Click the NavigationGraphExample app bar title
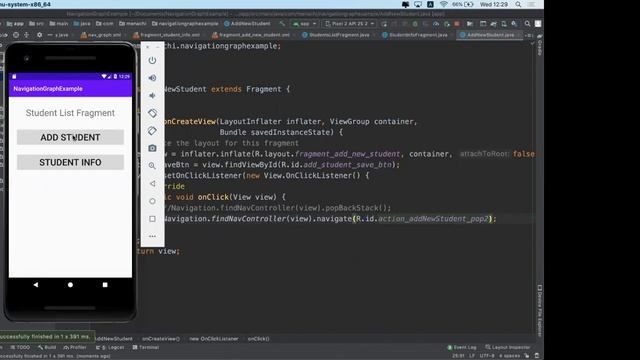Image resolution: width=640 pixels, height=360 pixels. [x=48, y=89]
